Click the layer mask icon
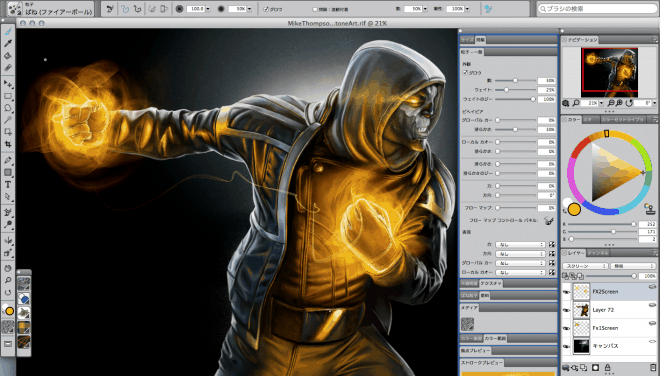The height and width of the screenshot is (376, 660). (x=595, y=368)
